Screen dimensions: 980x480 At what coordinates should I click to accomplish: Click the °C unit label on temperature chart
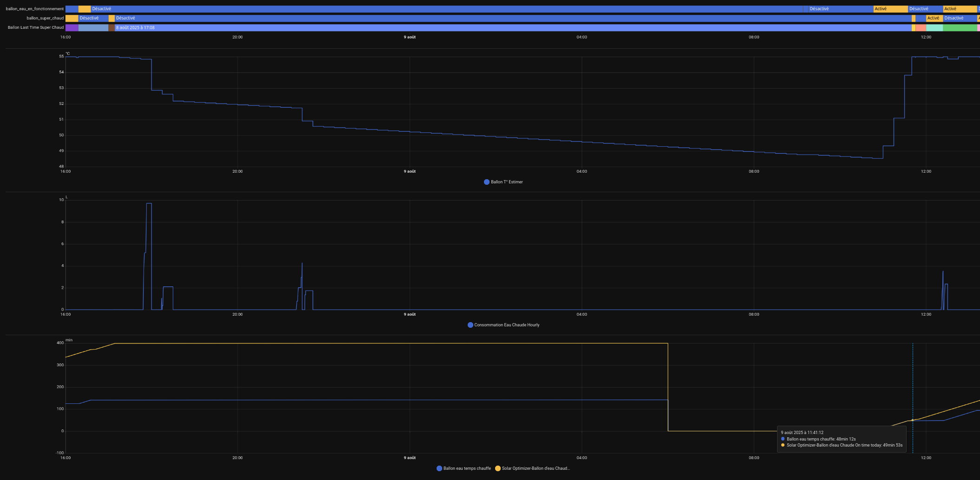click(67, 54)
